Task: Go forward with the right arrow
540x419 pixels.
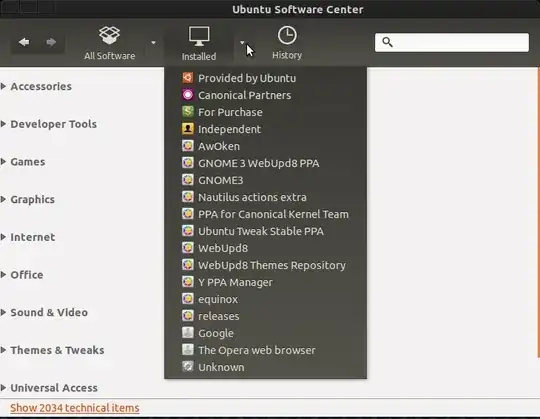Action: click(x=51, y=42)
